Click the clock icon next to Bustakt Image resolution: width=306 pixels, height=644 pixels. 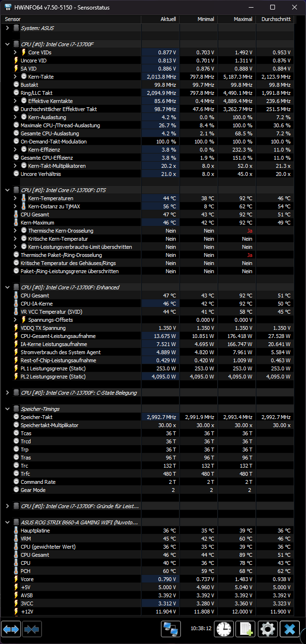(16, 85)
